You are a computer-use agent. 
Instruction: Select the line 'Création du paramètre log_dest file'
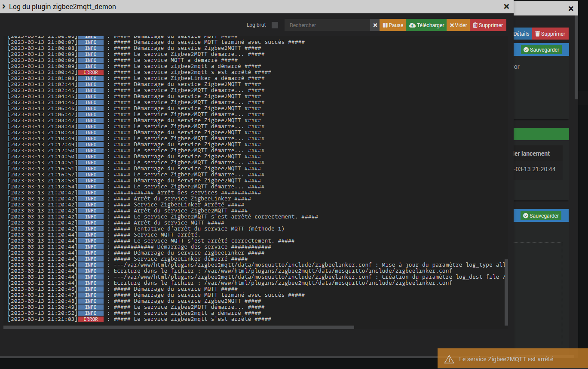256,277
